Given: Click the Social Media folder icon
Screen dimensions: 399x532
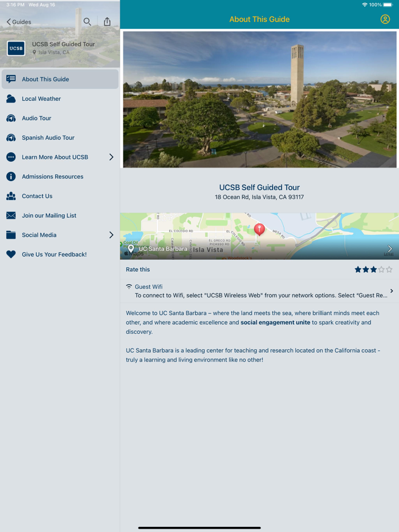Looking at the screenshot, I should 11,235.
